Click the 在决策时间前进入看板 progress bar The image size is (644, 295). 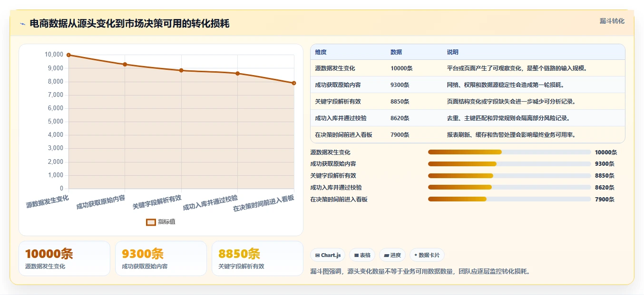pos(509,199)
